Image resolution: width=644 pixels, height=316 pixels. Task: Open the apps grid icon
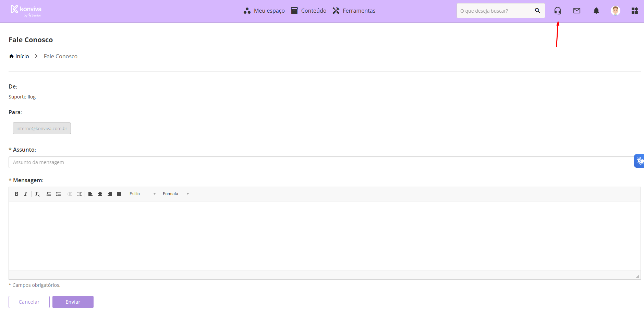pyautogui.click(x=635, y=11)
